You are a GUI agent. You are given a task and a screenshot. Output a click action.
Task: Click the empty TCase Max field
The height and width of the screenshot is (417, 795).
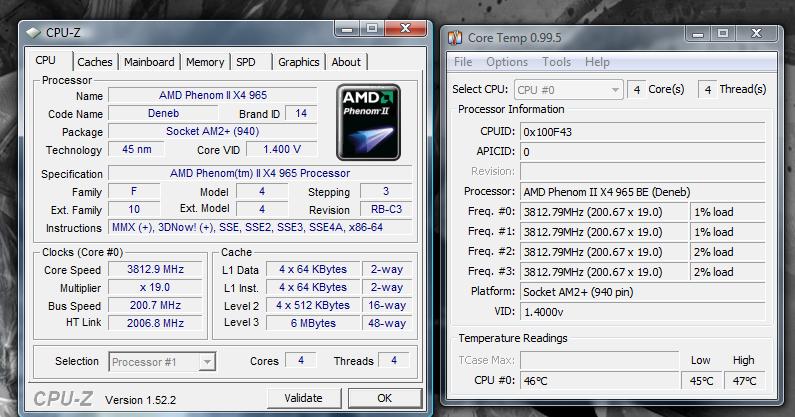599,360
